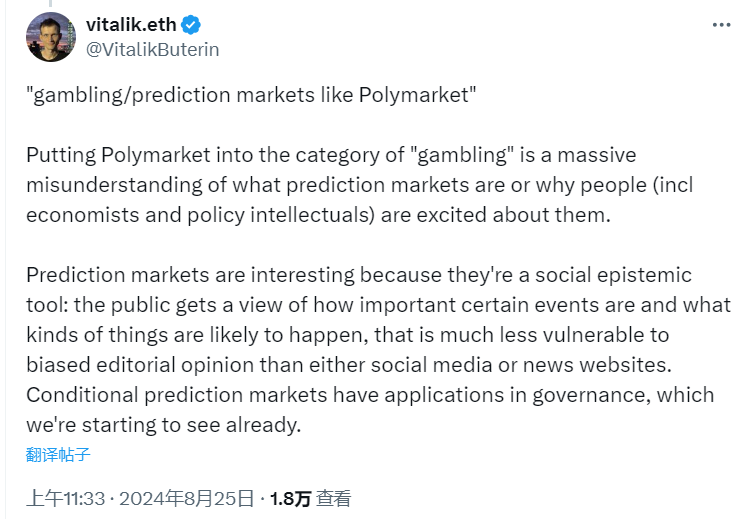Open the tweet's more options menu
746x519 pixels.
click(721, 25)
